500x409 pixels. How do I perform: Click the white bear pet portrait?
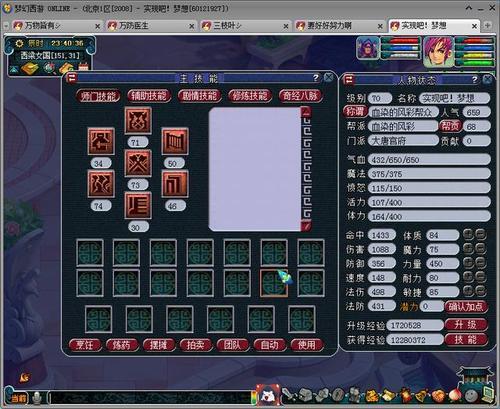(x=269, y=395)
